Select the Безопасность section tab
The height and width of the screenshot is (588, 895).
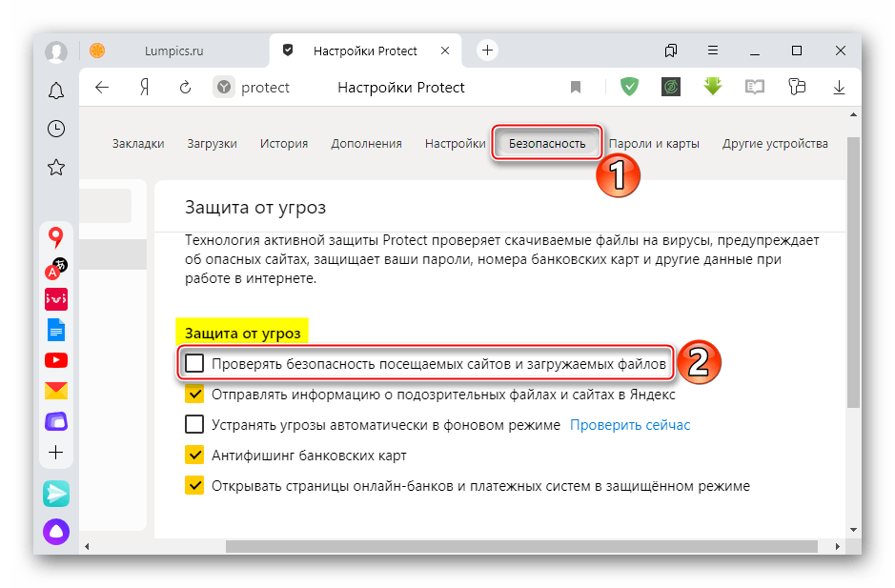point(547,143)
